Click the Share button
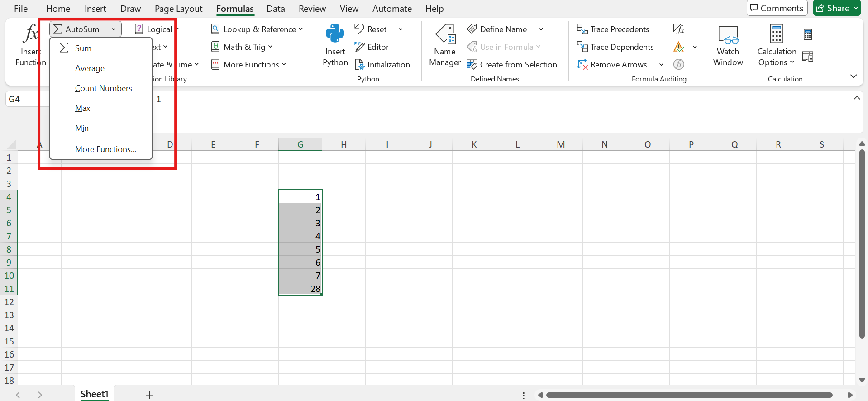 pyautogui.click(x=837, y=8)
